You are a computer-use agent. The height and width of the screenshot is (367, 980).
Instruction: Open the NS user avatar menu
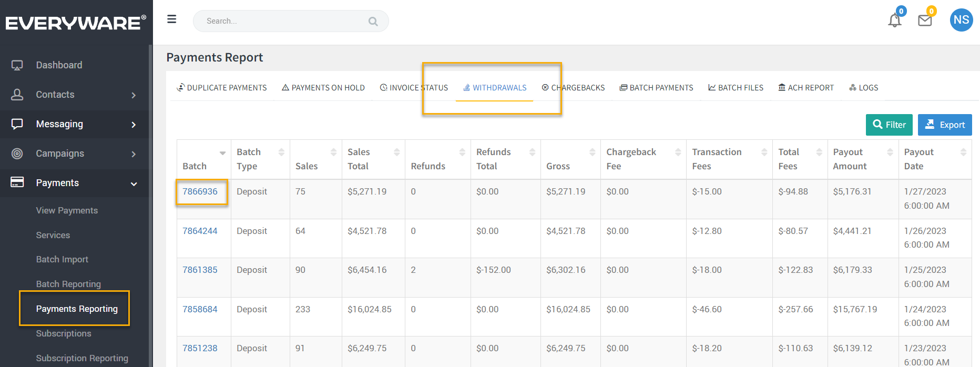click(961, 20)
